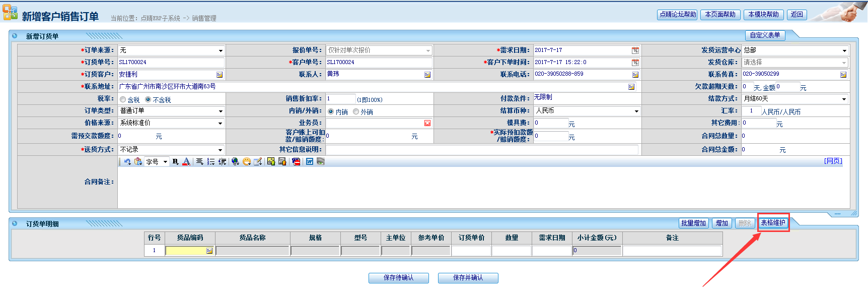
Task: Click red clear icon in 业务员 field
Action: click(427, 123)
